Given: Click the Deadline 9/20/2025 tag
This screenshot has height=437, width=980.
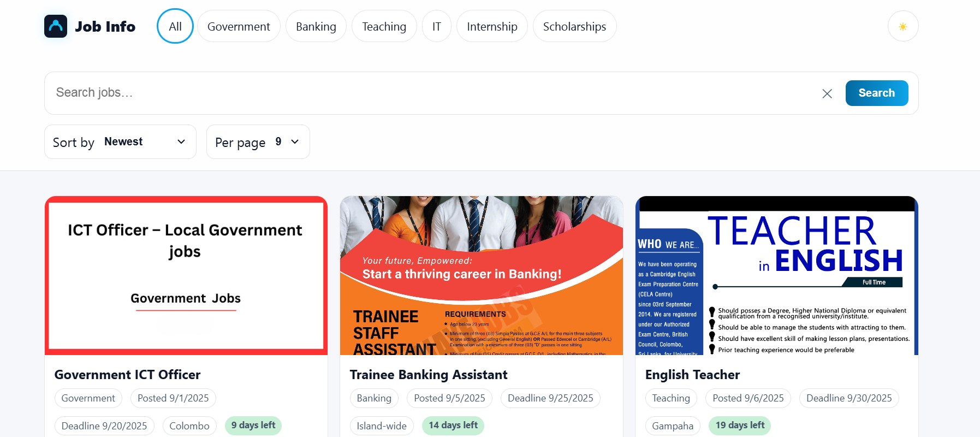Looking at the screenshot, I should pyautogui.click(x=104, y=426).
